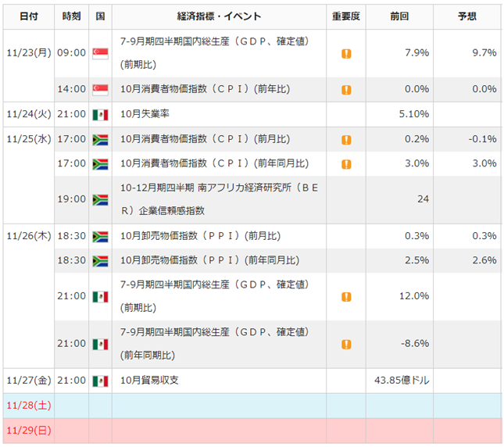Viewport: 504px width, 447px height.
Task: Click South Africa flag in PPI 前年同月比 row
Action: [x=100, y=261]
